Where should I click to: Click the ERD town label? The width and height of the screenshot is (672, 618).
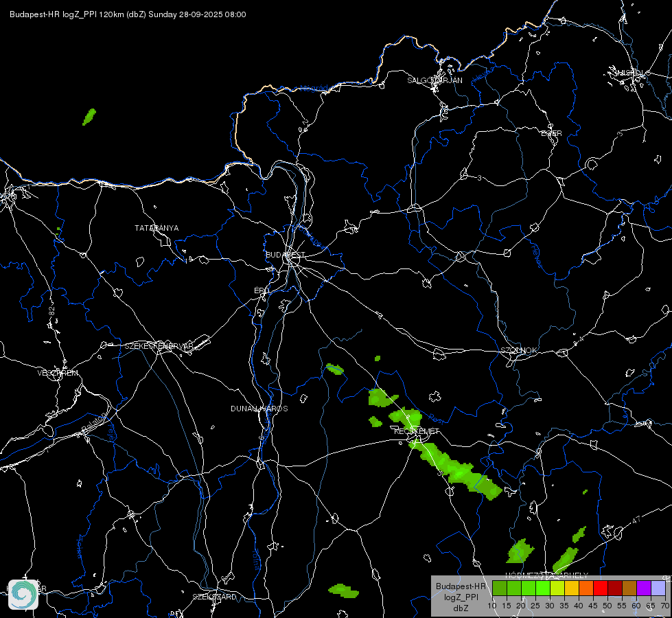pos(262,290)
